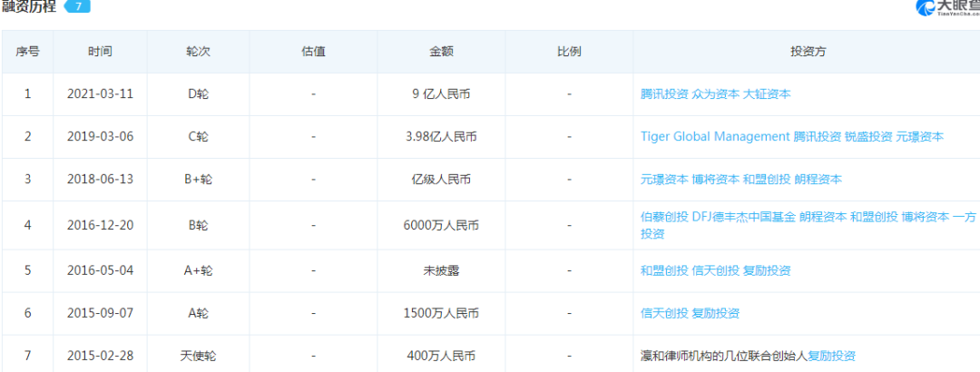Image resolution: width=980 pixels, height=372 pixels.
Task: Click the 融资历程 section title
Action: (x=29, y=7)
